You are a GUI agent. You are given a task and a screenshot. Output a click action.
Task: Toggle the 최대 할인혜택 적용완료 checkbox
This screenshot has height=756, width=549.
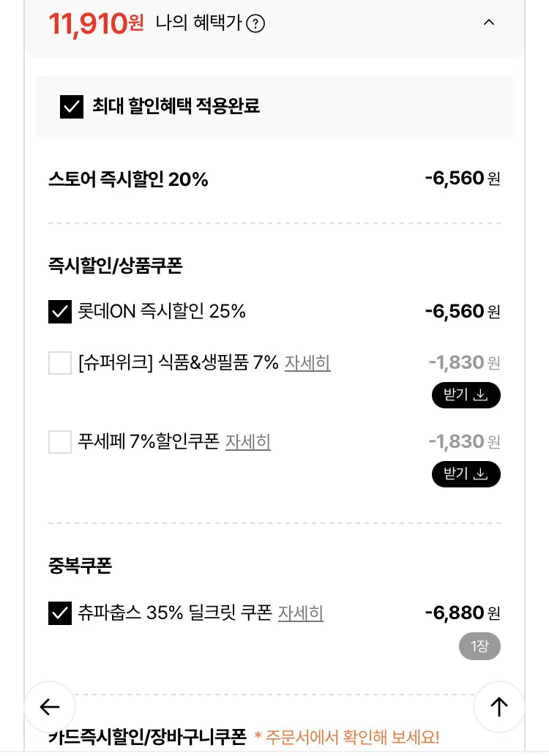click(71, 107)
